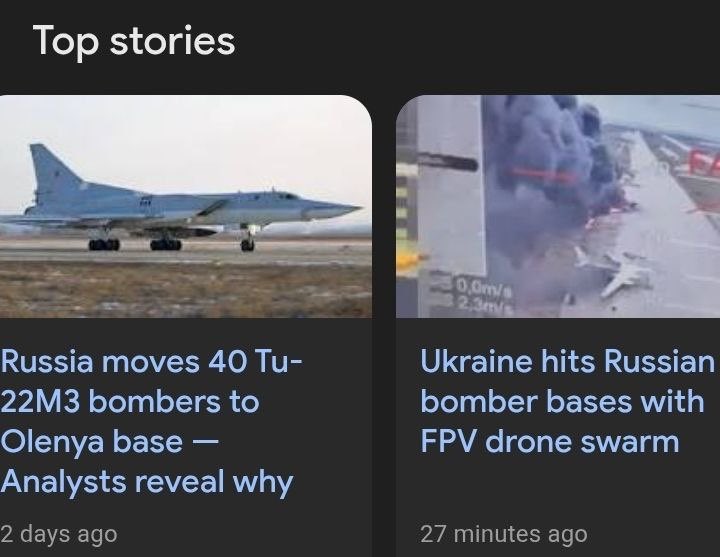The image size is (720, 557).
Task: Click the bomber's nose cone in photo
Action: click(338, 209)
